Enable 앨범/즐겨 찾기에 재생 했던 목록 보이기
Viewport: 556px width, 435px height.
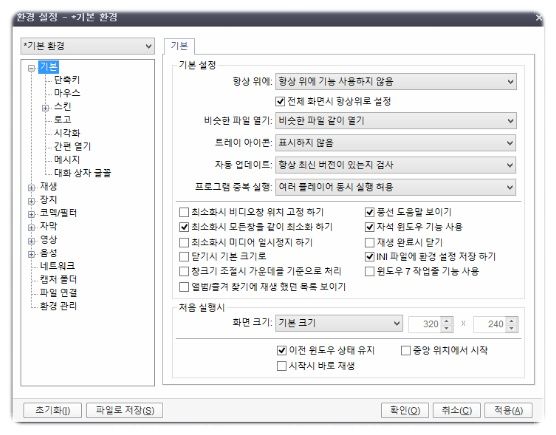point(184,287)
